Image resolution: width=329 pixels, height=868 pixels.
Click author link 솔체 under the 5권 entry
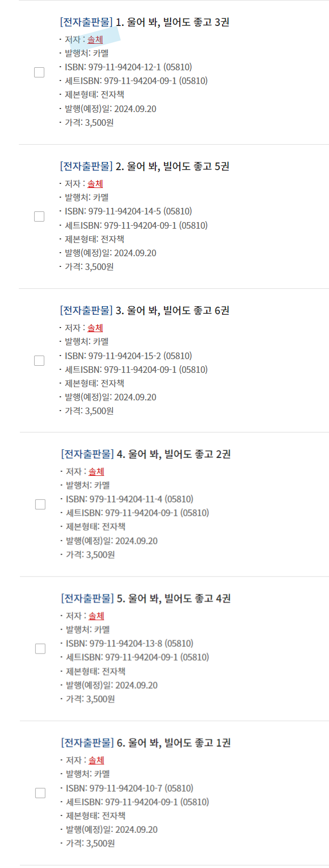tap(95, 184)
